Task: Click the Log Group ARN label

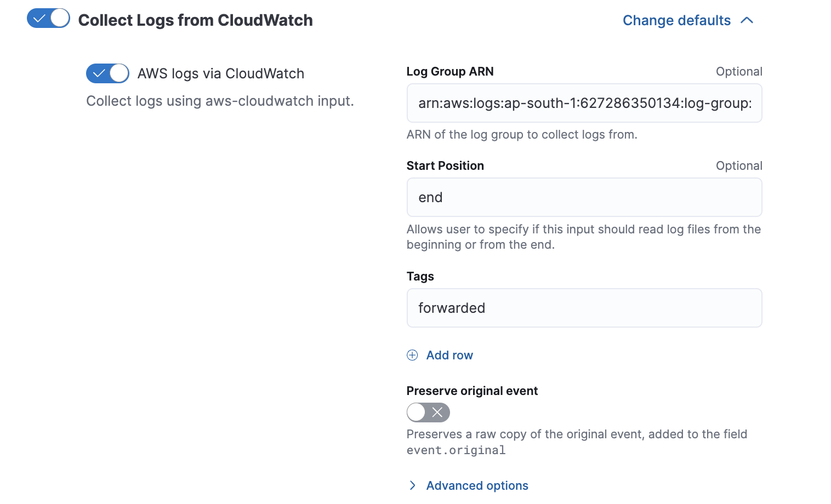Action: pyautogui.click(x=450, y=72)
